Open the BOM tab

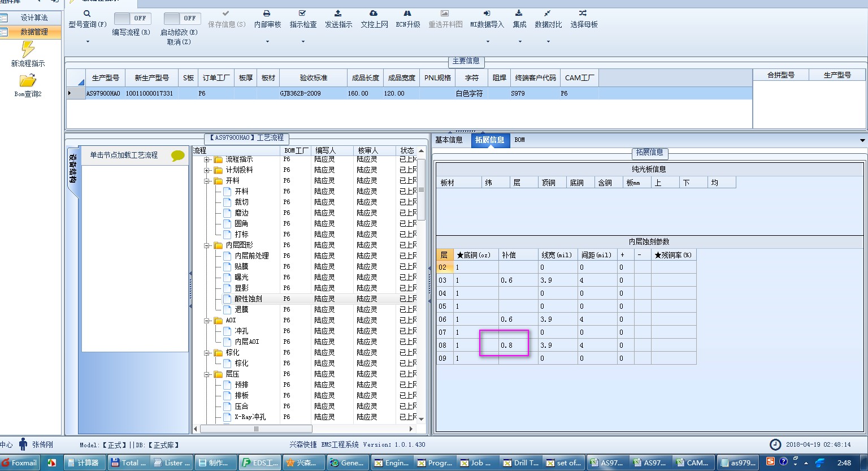point(520,140)
